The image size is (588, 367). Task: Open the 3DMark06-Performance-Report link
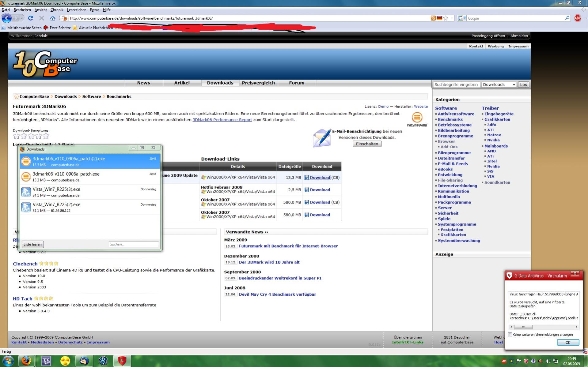(222, 120)
